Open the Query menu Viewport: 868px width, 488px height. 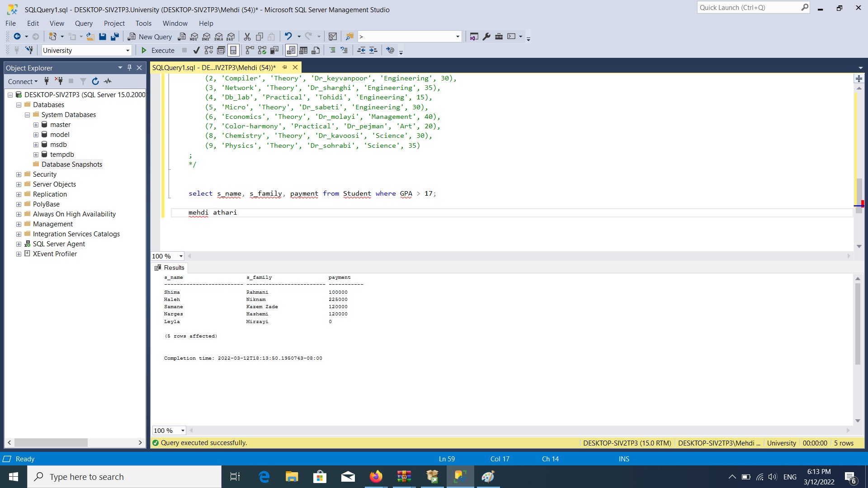pos(84,23)
